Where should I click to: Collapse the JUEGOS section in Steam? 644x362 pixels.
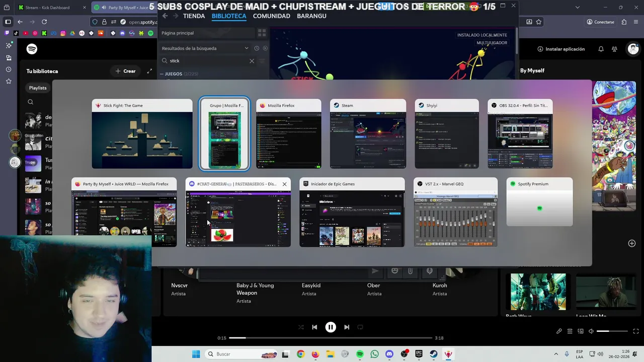[162, 74]
